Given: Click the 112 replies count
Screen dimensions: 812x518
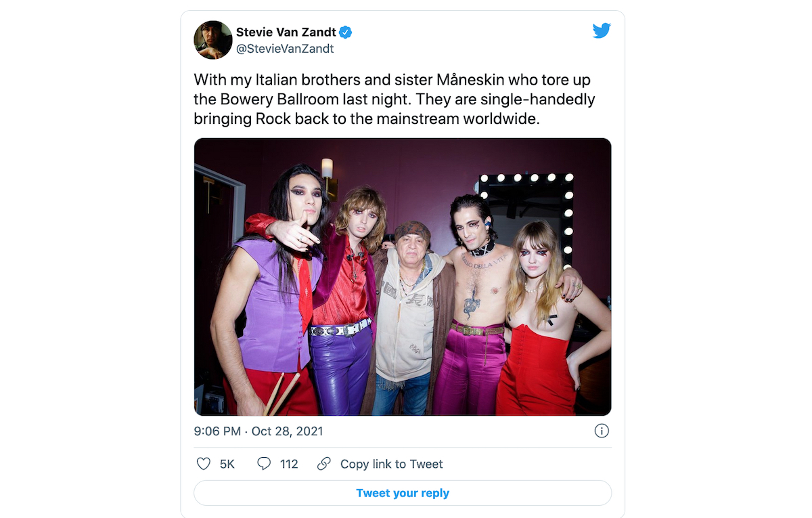Looking at the screenshot, I should (x=289, y=464).
